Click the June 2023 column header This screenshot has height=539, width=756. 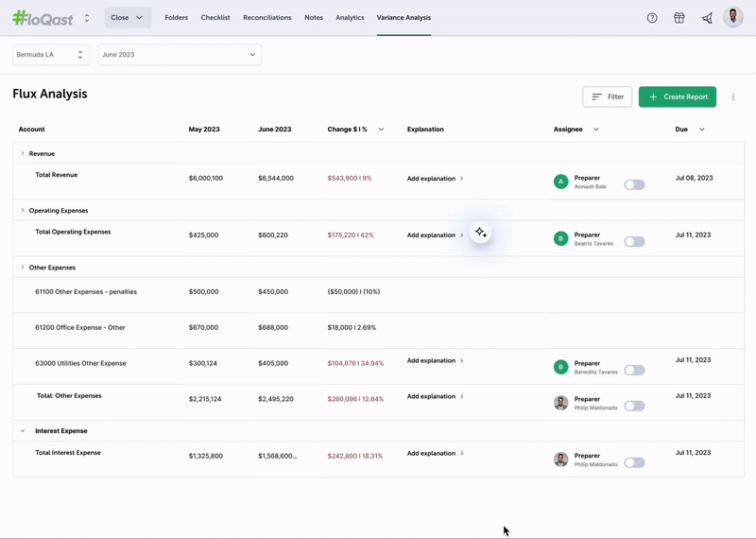coord(274,130)
